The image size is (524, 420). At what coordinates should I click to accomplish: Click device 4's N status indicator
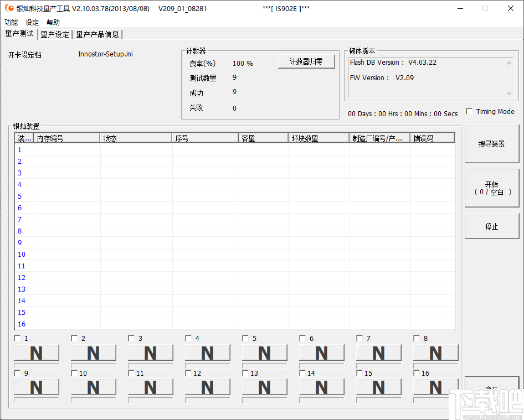[207, 352]
